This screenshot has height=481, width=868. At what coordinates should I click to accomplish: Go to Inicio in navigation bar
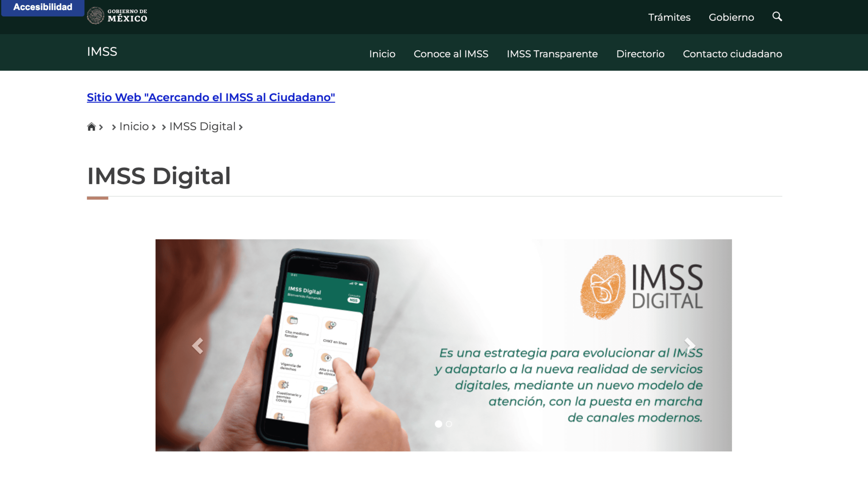click(x=382, y=54)
